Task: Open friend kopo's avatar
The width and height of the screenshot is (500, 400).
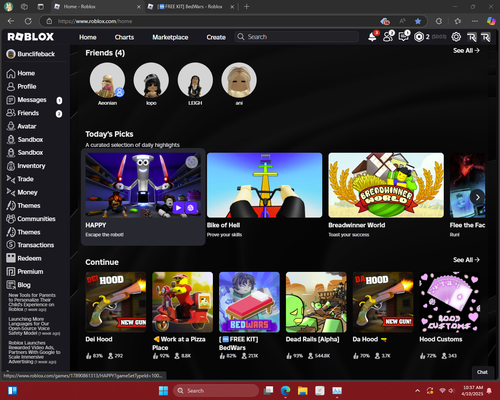Action: pos(151,80)
